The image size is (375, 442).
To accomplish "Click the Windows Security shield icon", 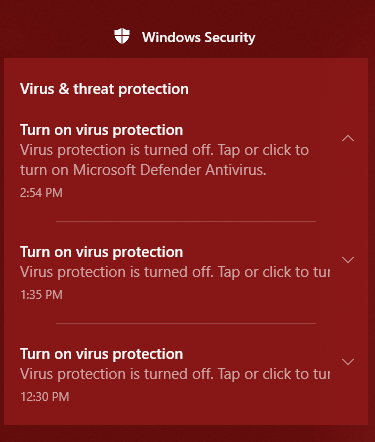I will point(122,36).
